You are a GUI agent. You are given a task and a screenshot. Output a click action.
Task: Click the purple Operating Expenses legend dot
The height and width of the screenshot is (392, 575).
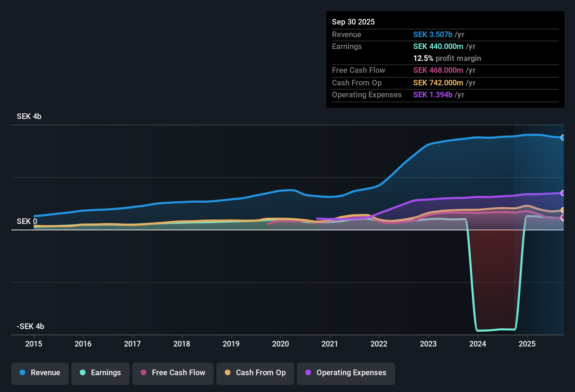pyautogui.click(x=308, y=372)
